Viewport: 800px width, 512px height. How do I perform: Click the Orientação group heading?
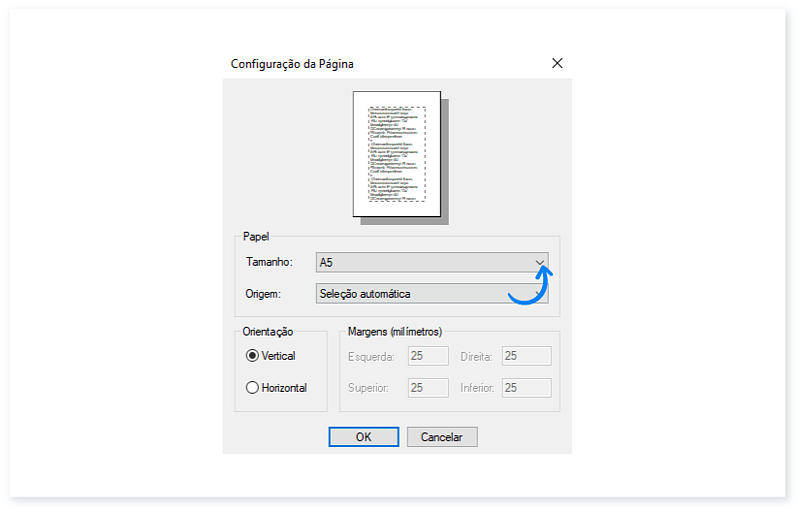click(x=270, y=332)
